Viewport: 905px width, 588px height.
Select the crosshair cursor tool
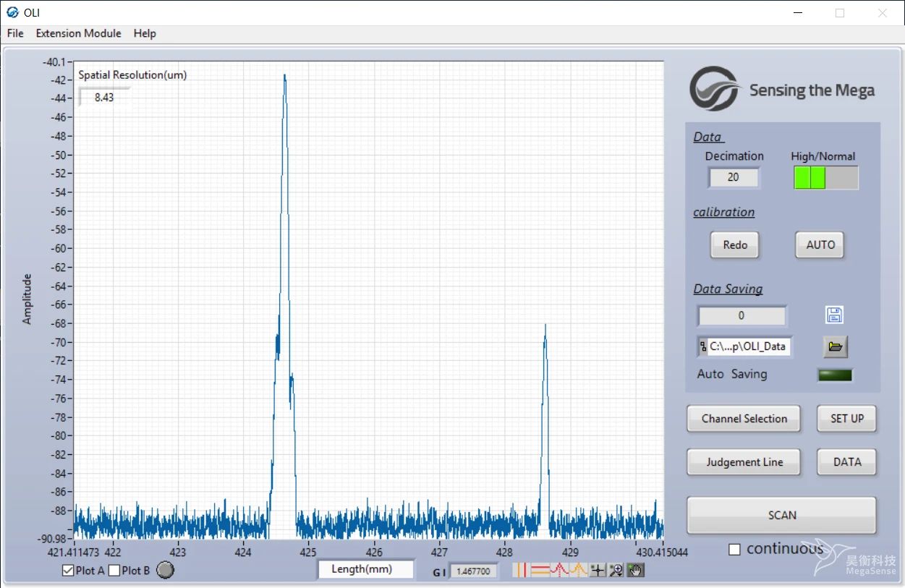click(598, 570)
